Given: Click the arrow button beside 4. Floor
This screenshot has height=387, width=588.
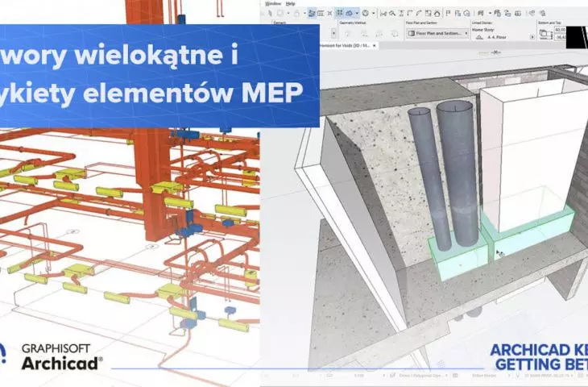Looking at the screenshot, I should coord(532,37).
